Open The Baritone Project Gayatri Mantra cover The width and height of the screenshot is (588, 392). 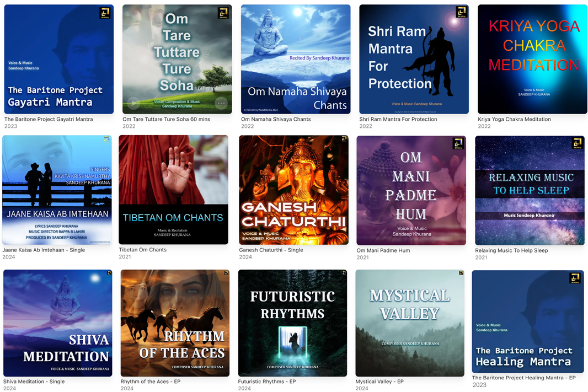click(x=59, y=59)
